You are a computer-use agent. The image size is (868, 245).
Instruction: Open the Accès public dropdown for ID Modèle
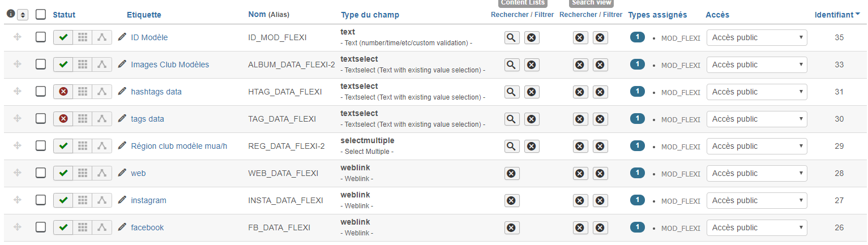pyautogui.click(x=757, y=37)
